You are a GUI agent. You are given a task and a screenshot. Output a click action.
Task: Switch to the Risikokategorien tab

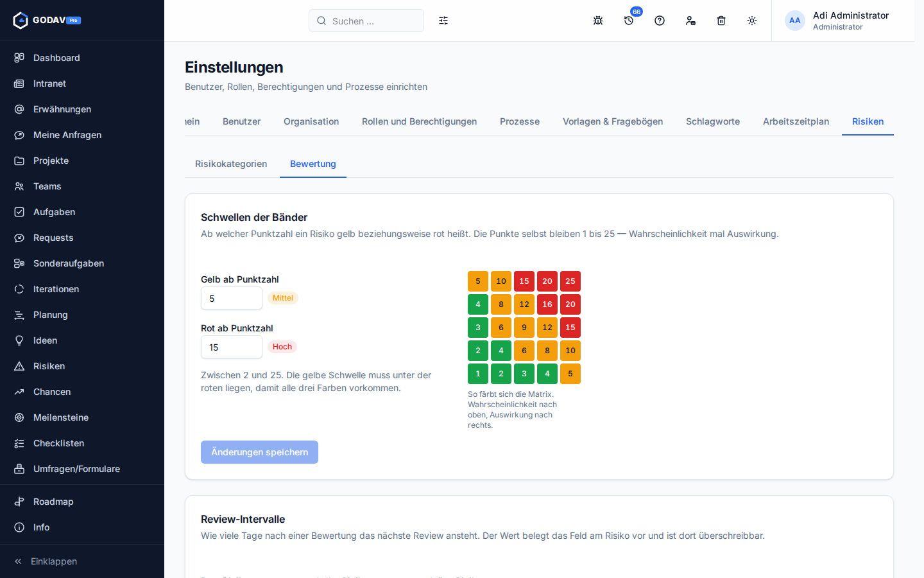click(231, 164)
